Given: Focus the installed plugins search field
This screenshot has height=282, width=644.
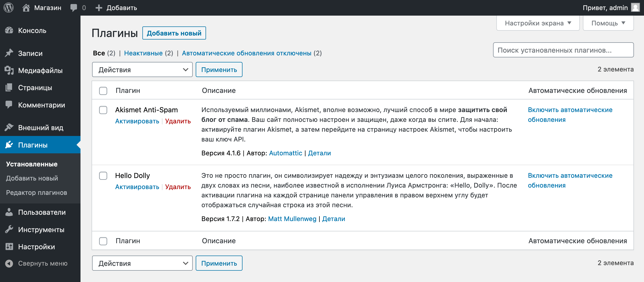Looking at the screenshot, I should point(563,50).
